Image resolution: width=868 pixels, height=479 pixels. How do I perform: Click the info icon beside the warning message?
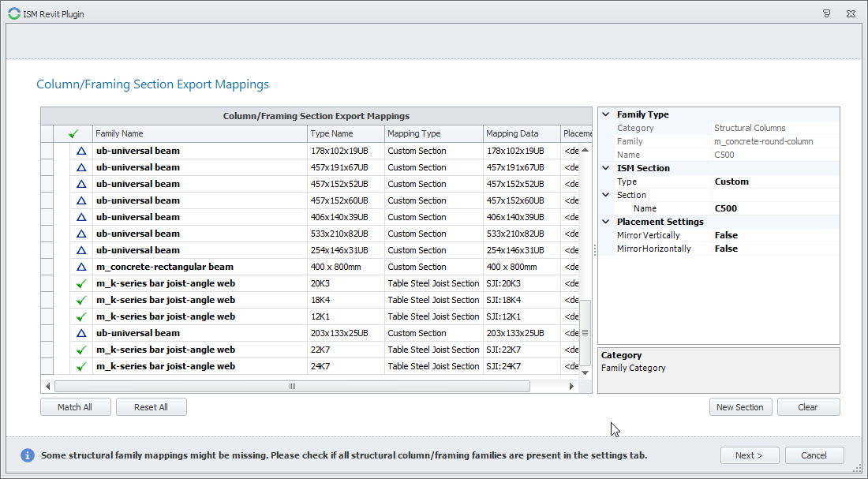28,455
